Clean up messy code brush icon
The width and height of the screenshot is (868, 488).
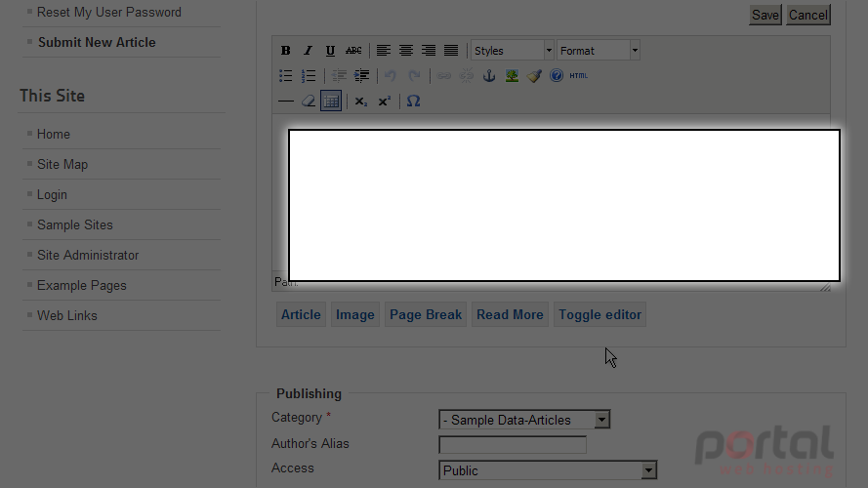pyautogui.click(x=534, y=76)
